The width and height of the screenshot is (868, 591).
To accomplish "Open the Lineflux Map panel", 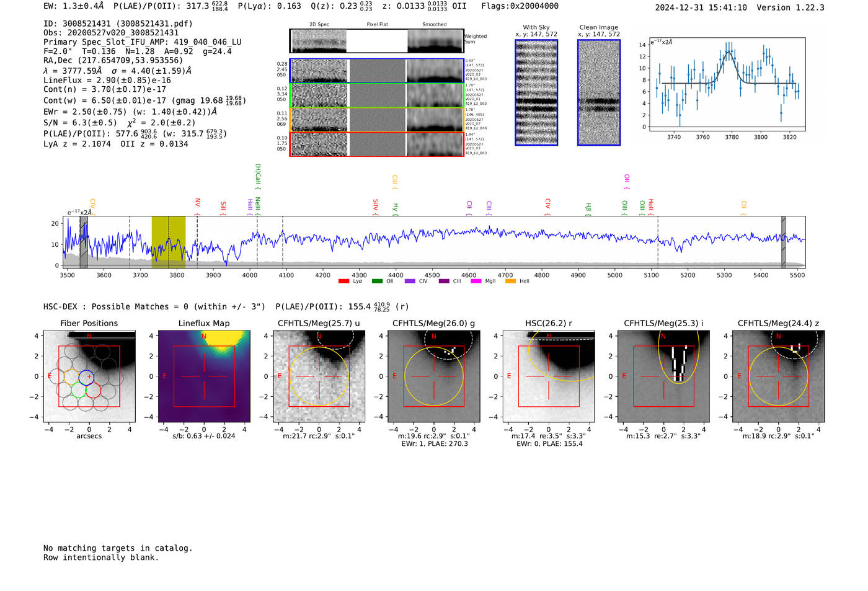I will click(x=204, y=376).
